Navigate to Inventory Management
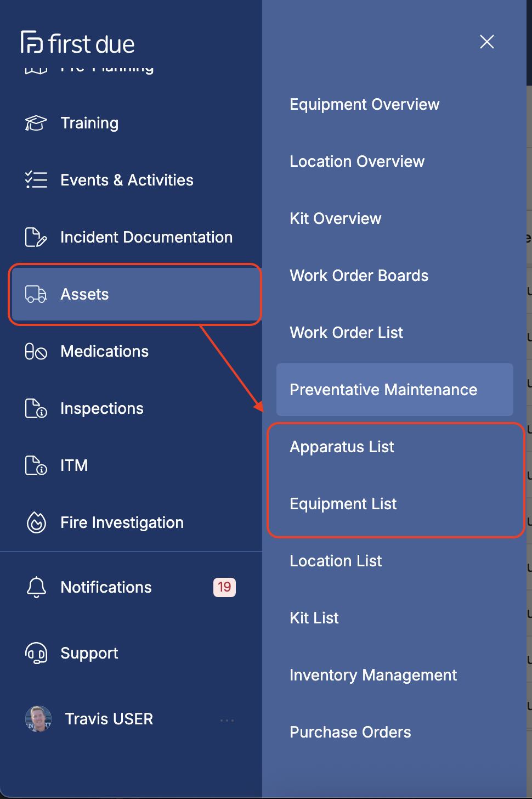 373,675
